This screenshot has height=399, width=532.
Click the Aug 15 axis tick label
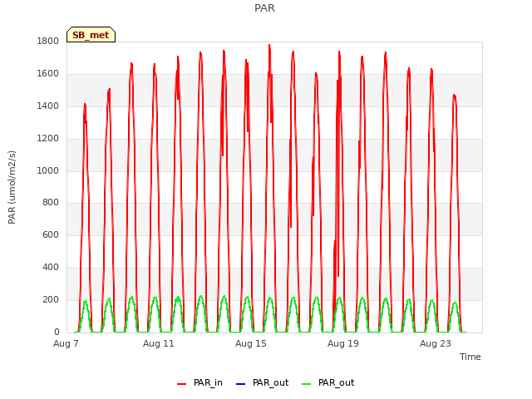tap(251, 343)
